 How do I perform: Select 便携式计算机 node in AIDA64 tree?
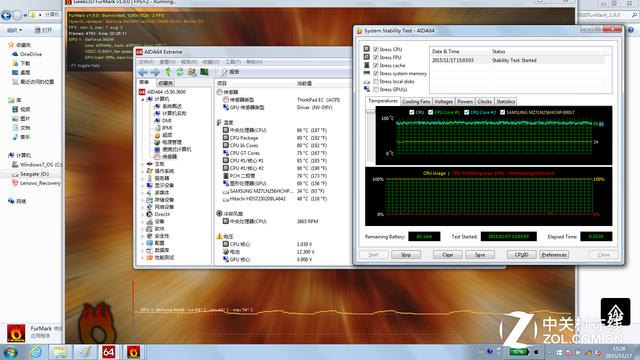point(176,149)
